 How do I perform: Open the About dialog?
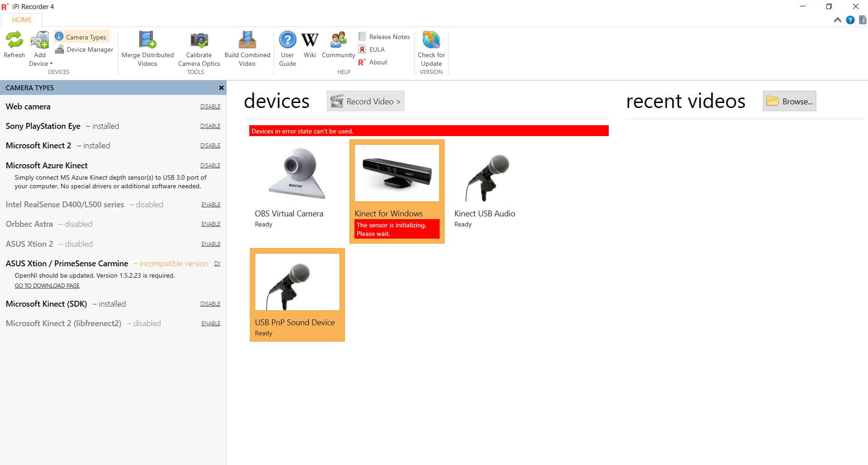tap(373, 62)
